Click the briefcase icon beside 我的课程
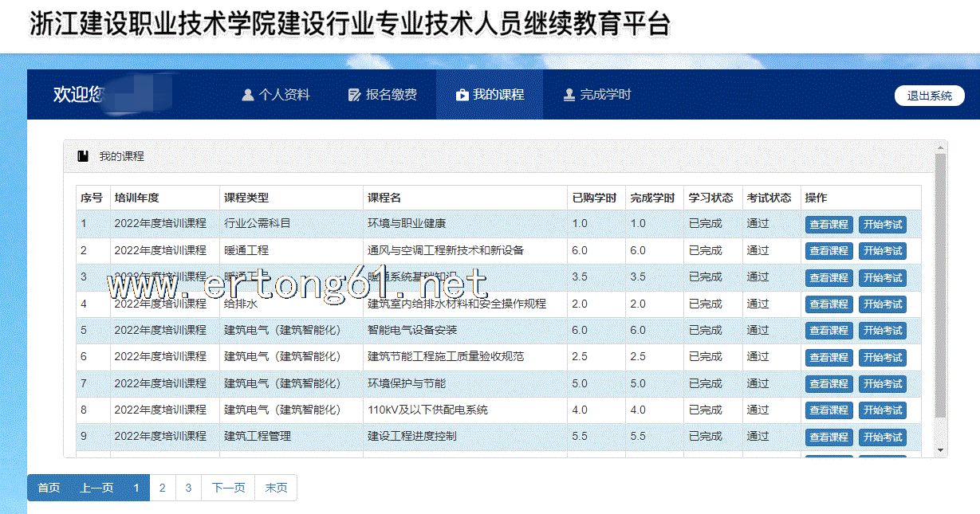980x514 pixels. click(x=462, y=95)
